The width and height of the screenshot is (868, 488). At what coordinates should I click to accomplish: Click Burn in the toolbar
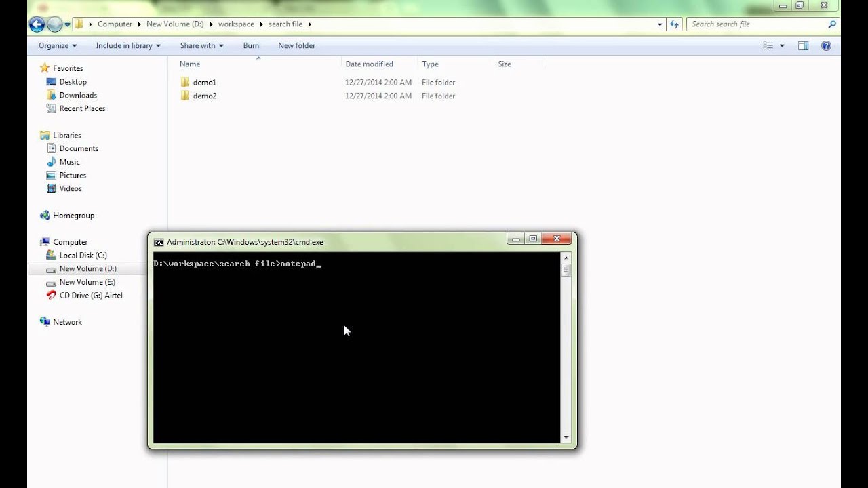click(x=251, y=46)
